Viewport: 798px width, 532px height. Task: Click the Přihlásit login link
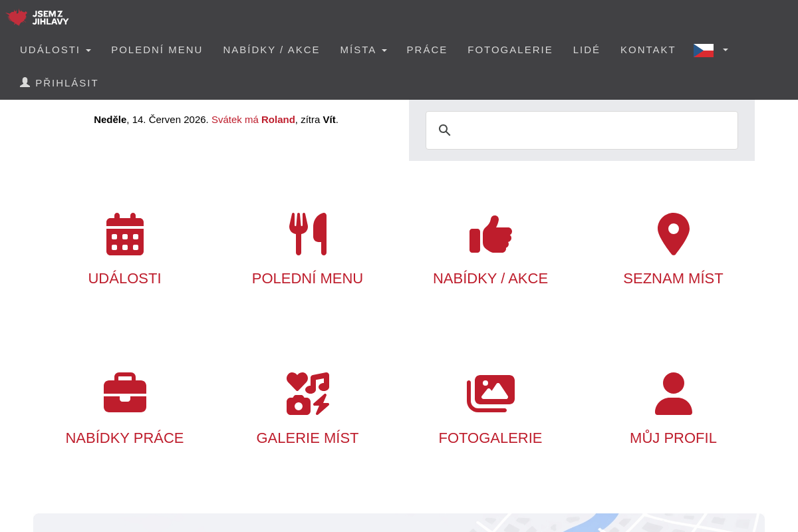coord(59,83)
